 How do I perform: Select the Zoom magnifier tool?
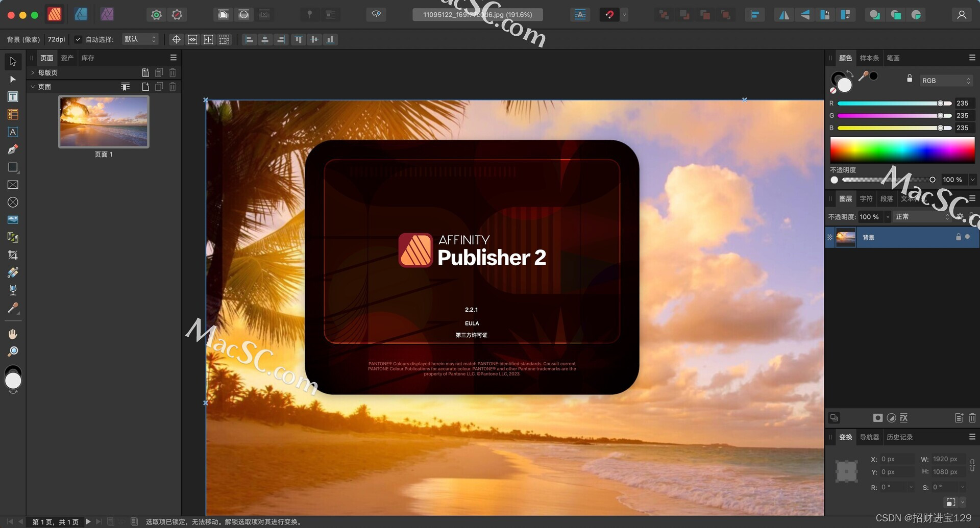point(13,351)
